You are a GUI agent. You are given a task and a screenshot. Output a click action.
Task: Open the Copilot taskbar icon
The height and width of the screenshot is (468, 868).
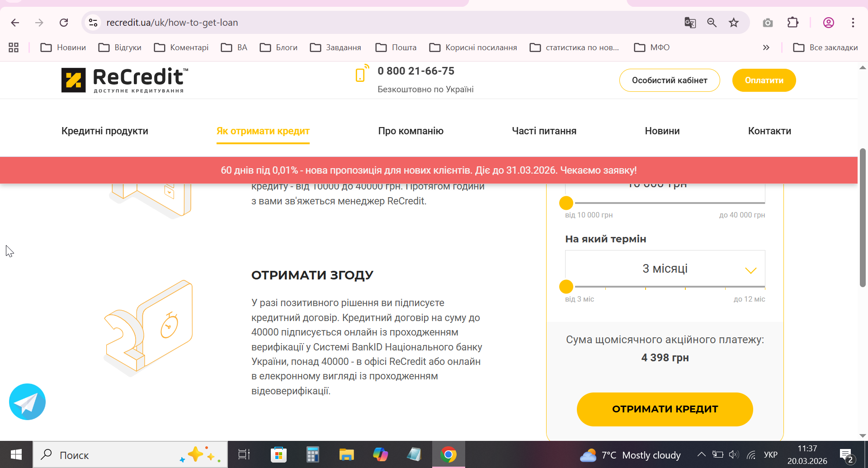coord(380,454)
